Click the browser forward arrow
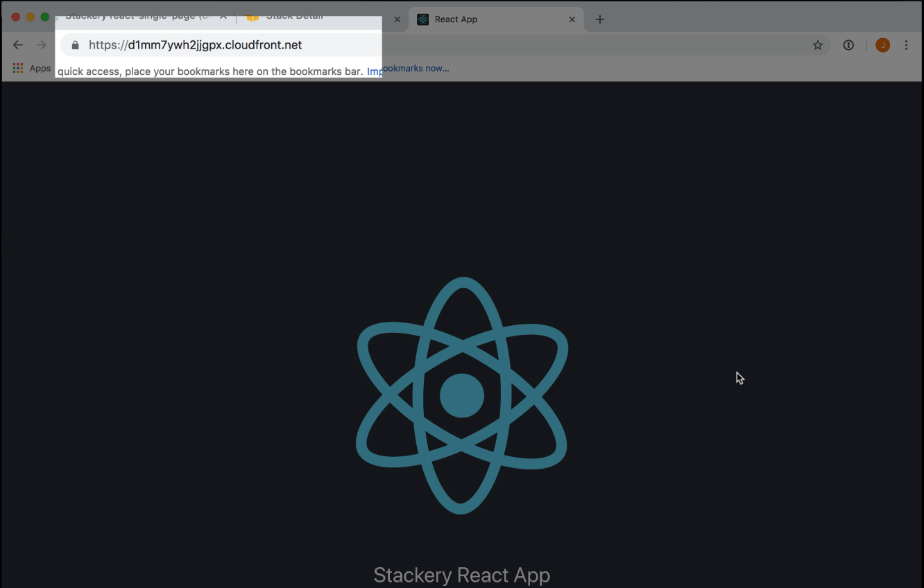Viewport: 924px width, 588px height. coord(42,45)
